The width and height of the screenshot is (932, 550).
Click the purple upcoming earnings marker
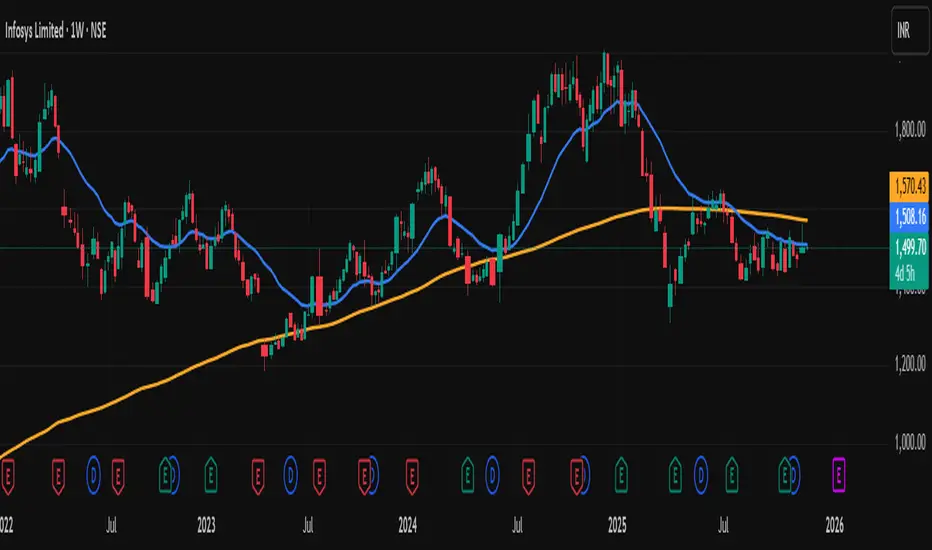(838, 468)
